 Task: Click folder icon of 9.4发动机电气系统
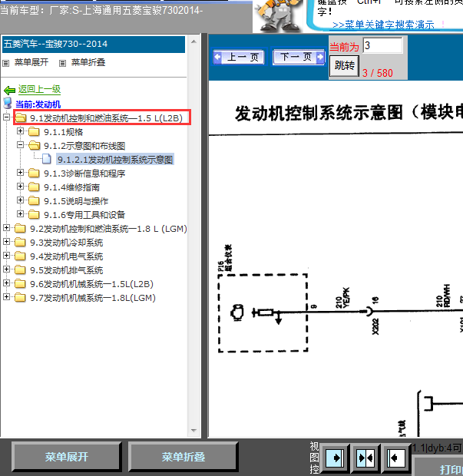20,256
